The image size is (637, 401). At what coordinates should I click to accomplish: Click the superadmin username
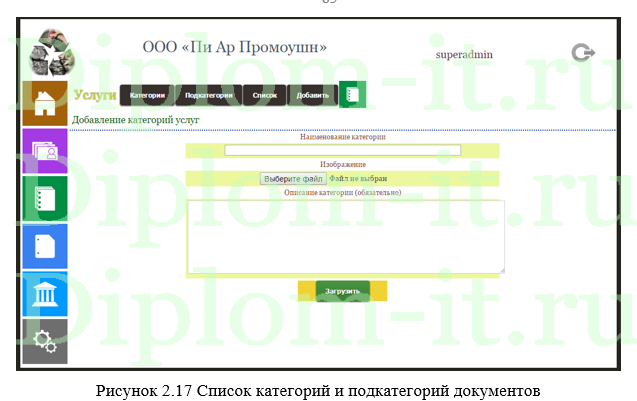(464, 54)
